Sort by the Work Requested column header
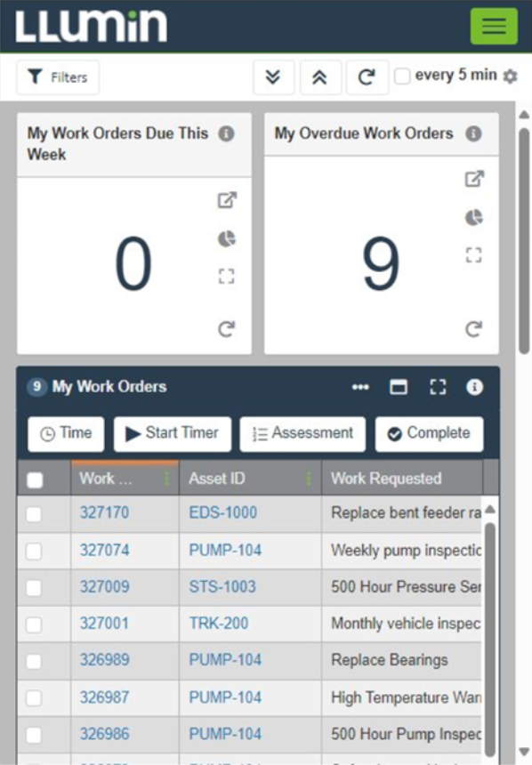 (386, 479)
